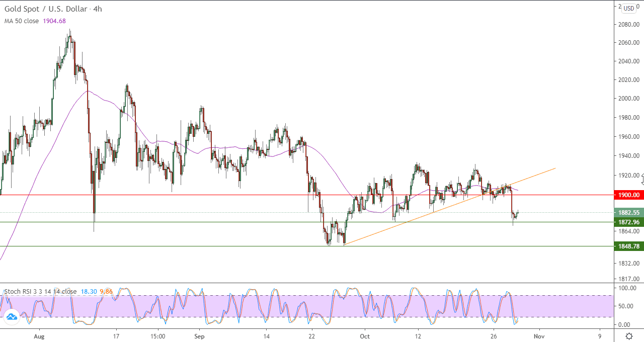Click the Stoch RSI value 9.86
The image size is (644, 342).
106,292
